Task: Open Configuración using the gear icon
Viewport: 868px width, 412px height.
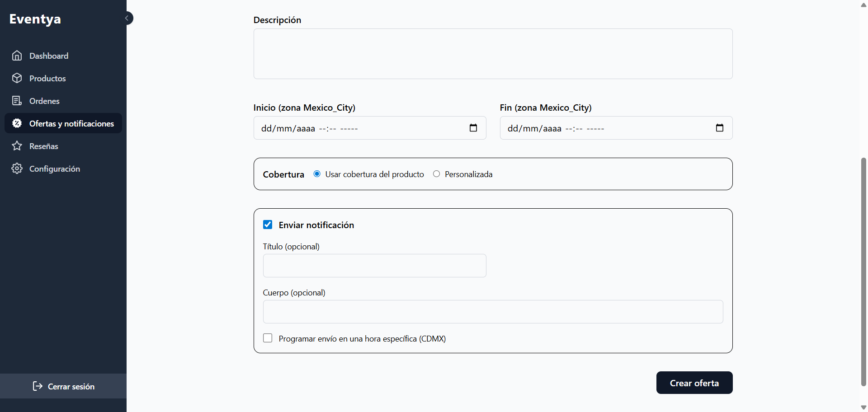Action: tap(17, 169)
